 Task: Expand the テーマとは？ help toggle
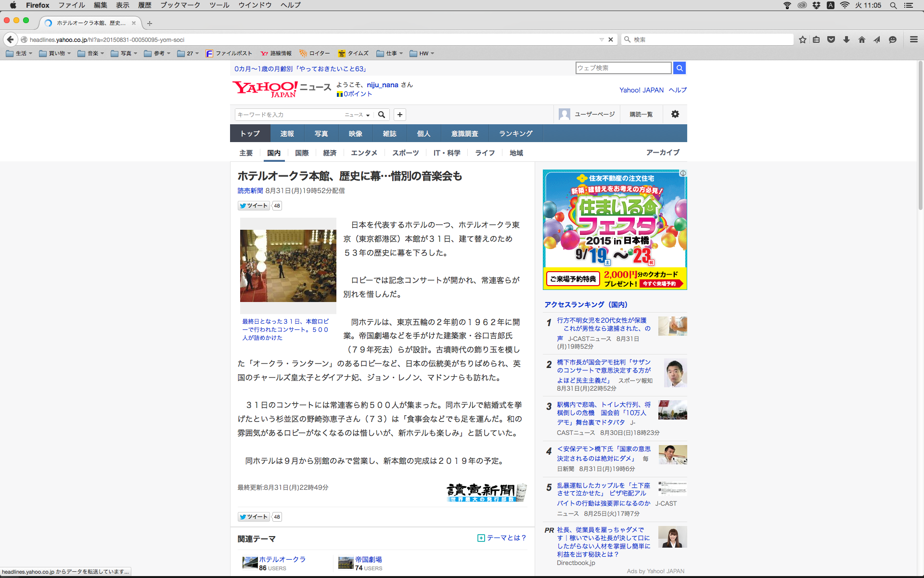502,538
